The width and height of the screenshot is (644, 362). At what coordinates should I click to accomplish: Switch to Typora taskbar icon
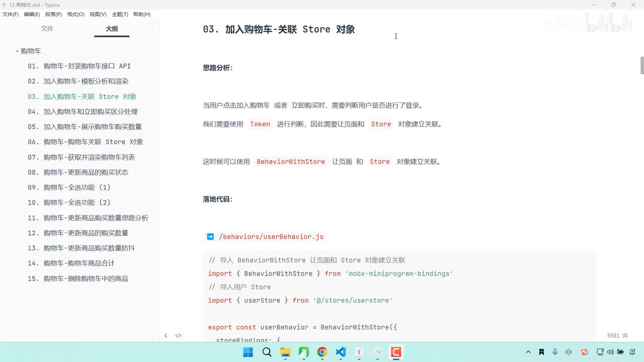coord(359,352)
